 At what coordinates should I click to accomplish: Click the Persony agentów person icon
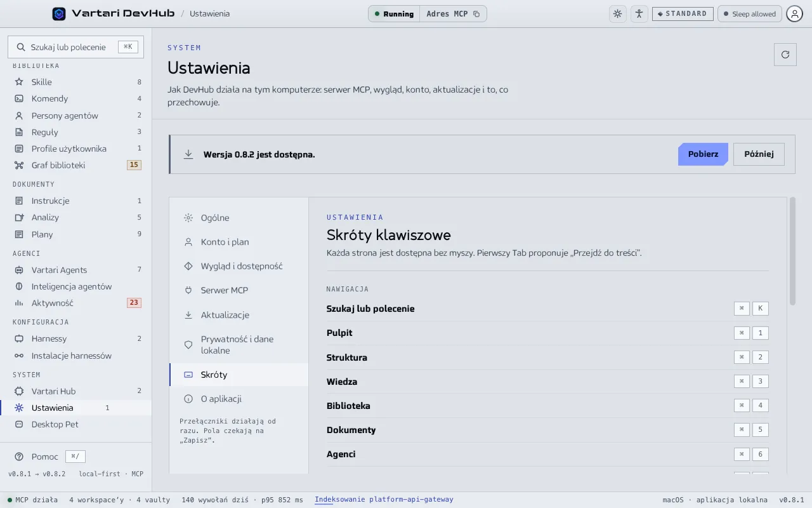19,116
